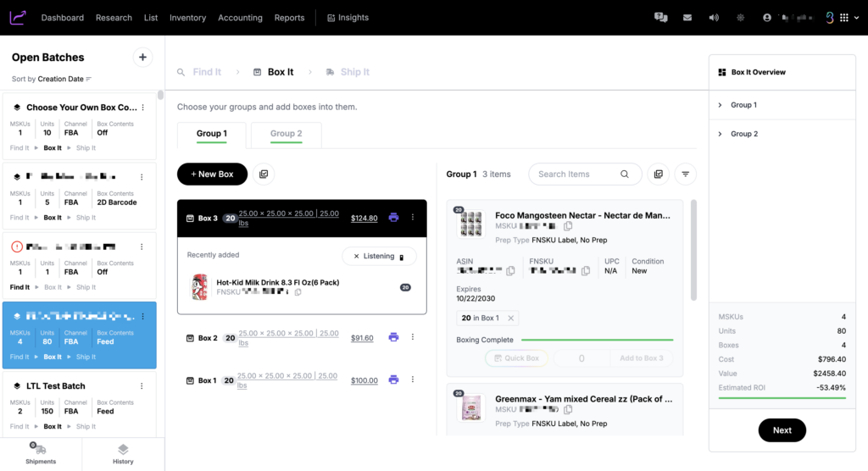
Task: Click the New Box button
Action: 212,174
